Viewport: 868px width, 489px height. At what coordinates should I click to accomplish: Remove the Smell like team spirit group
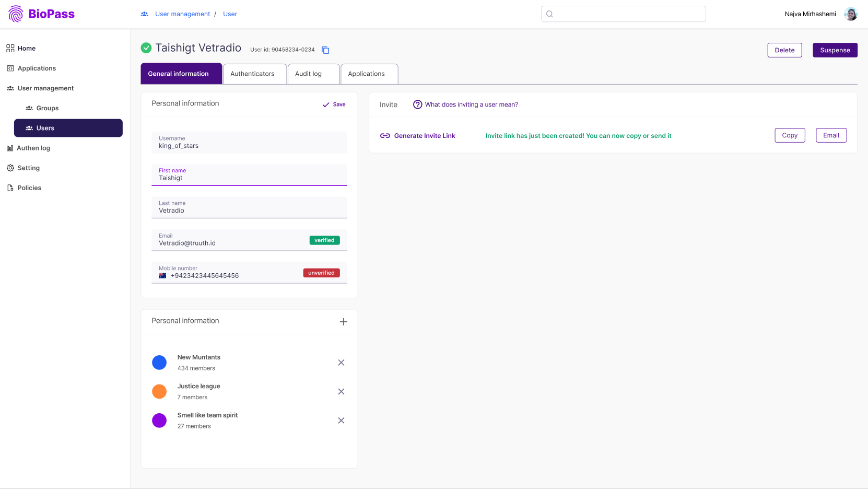(x=341, y=421)
